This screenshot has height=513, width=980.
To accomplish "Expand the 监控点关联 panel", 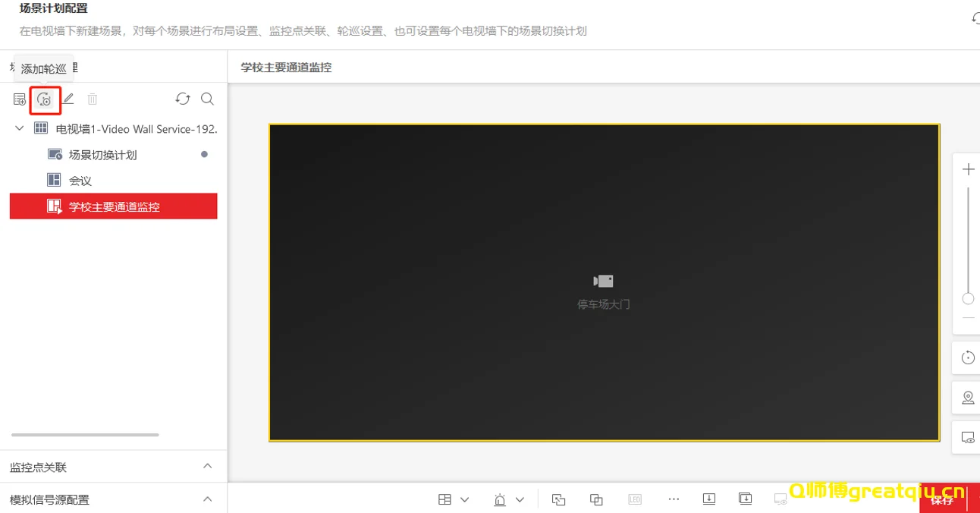I will (x=207, y=467).
